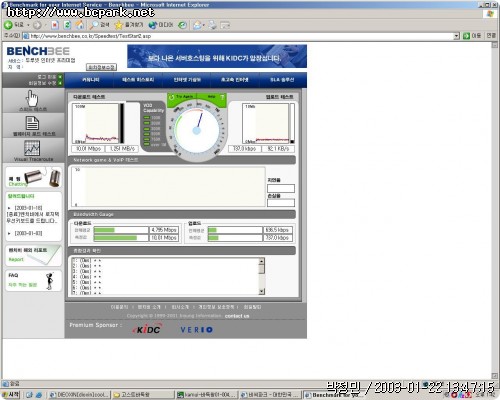The image size is (500, 400).
Task: Click the lower green member-info arrow icon
Action: [60, 83]
